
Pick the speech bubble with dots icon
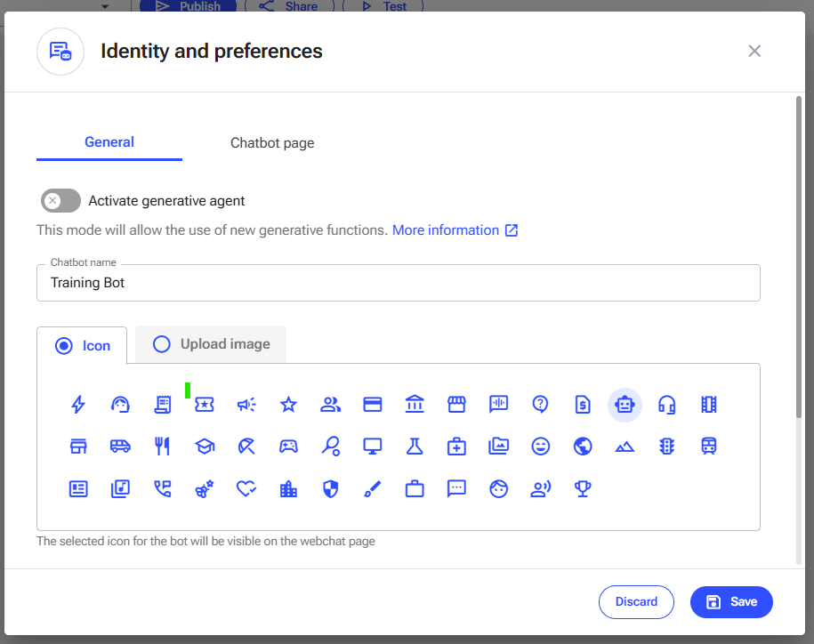tap(457, 489)
